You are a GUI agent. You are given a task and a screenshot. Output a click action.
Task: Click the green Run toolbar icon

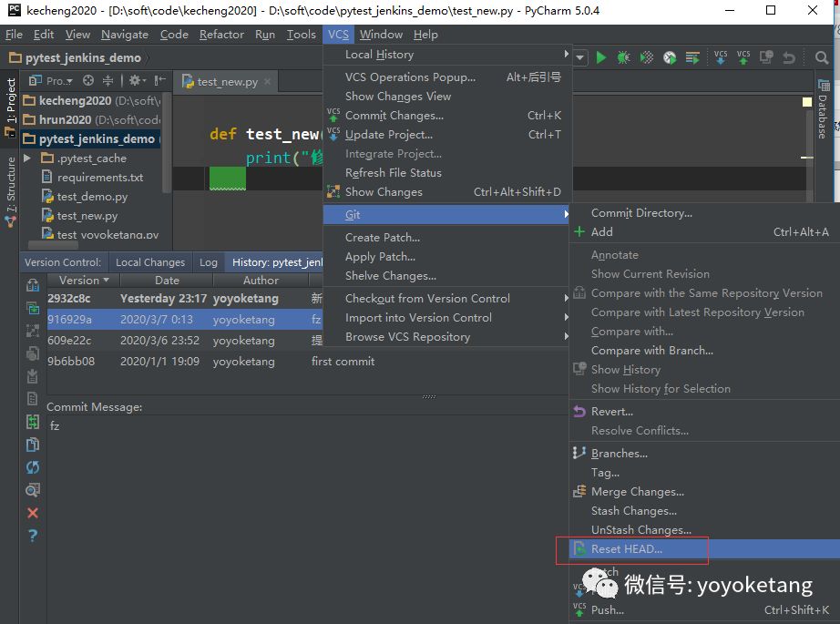tap(601, 57)
